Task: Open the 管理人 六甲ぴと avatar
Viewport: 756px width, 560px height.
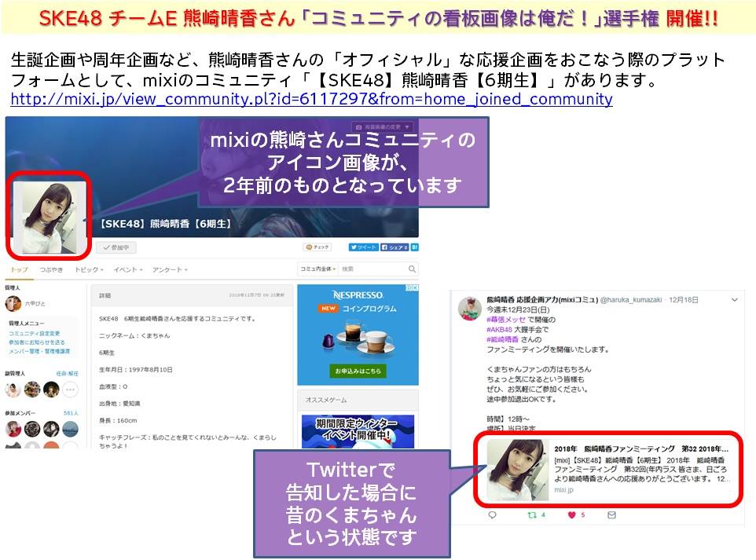Action: pos(13,304)
